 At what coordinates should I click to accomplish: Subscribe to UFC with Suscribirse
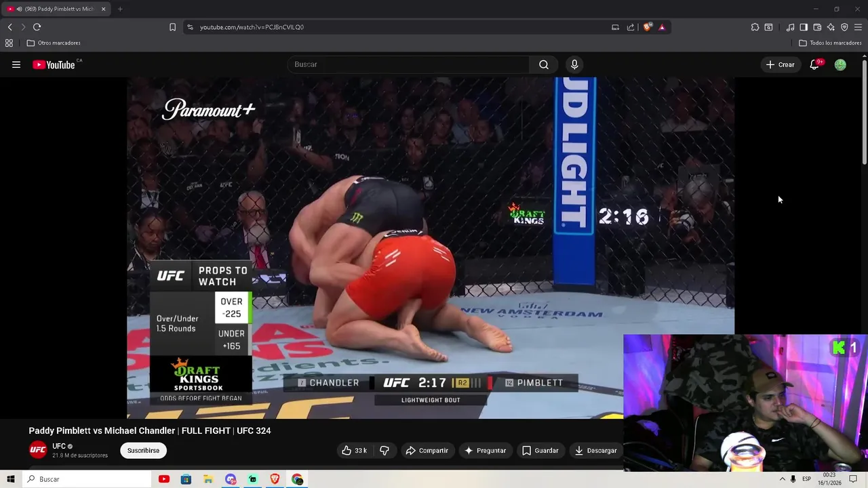(143, 450)
